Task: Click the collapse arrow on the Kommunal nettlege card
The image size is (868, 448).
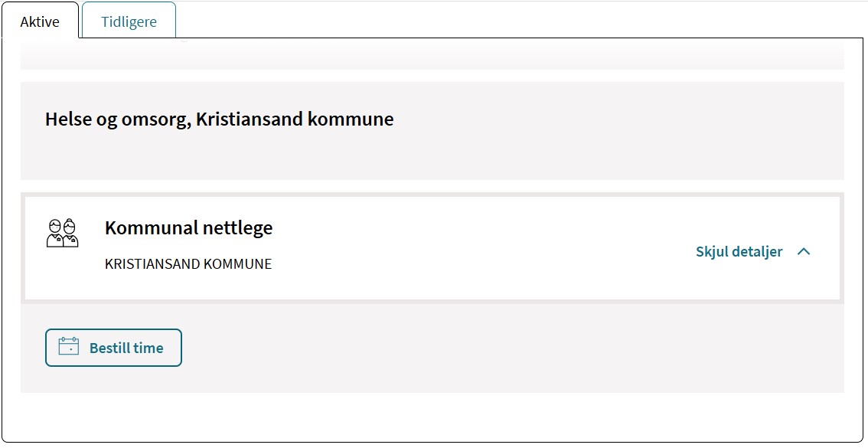Action: click(x=804, y=251)
